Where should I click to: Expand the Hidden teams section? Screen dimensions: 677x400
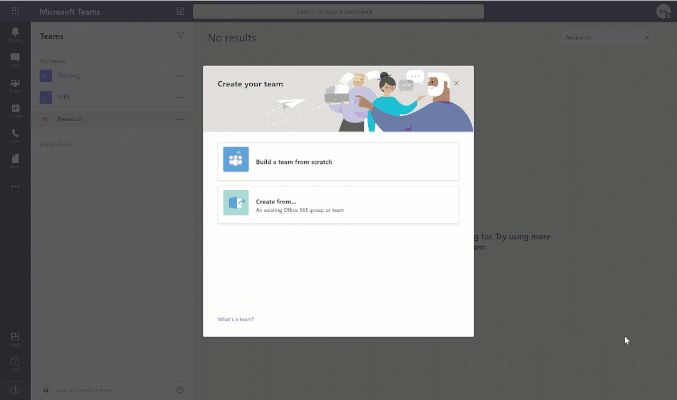coord(56,145)
